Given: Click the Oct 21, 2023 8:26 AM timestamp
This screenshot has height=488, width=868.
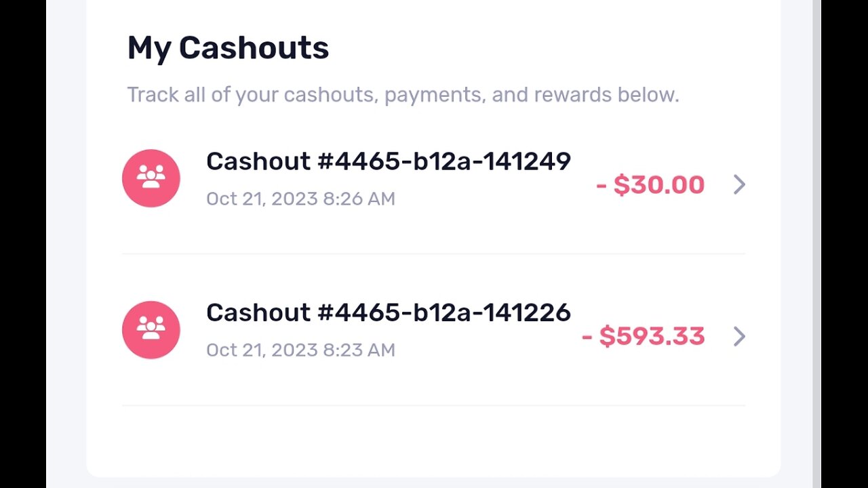Looking at the screenshot, I should (x=300, y=199).
